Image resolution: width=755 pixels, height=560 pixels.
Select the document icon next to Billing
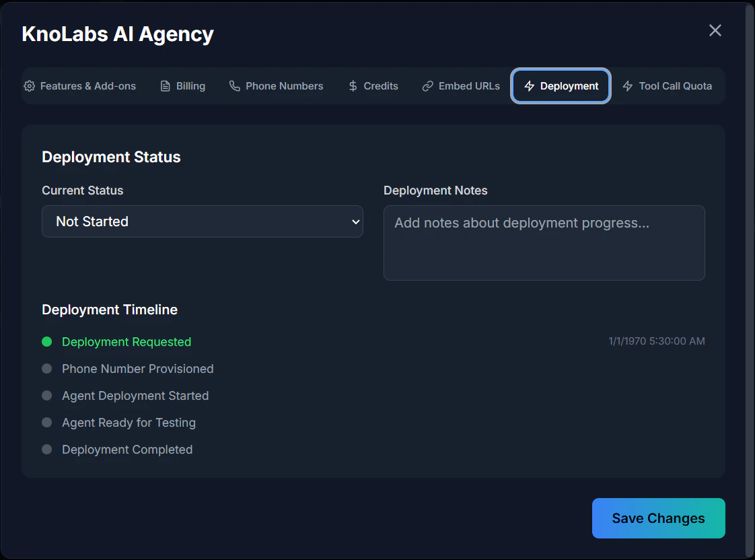point(164,86)
